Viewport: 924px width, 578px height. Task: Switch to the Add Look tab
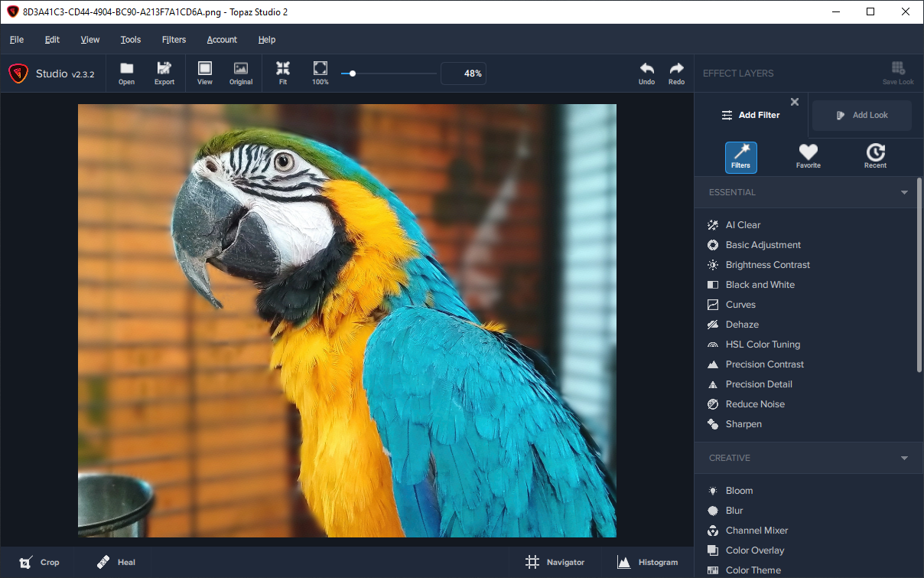[x=862, y=115]
